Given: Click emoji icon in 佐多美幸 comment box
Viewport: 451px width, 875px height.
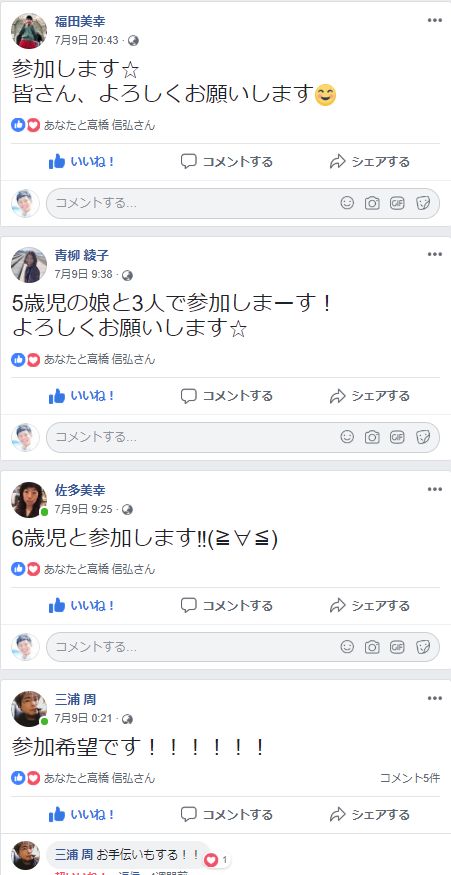Looking at the screenshot, I should click(347, 647).
